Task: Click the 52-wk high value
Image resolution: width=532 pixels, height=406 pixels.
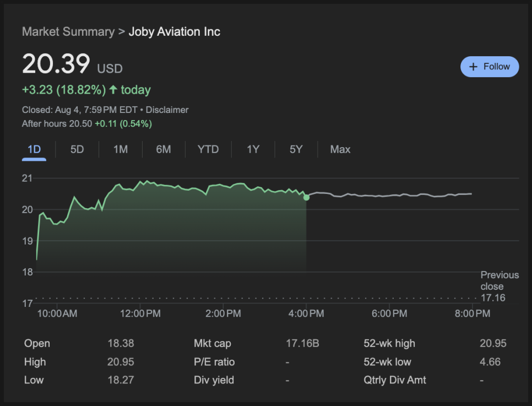Action: click(x=493, y=343)
